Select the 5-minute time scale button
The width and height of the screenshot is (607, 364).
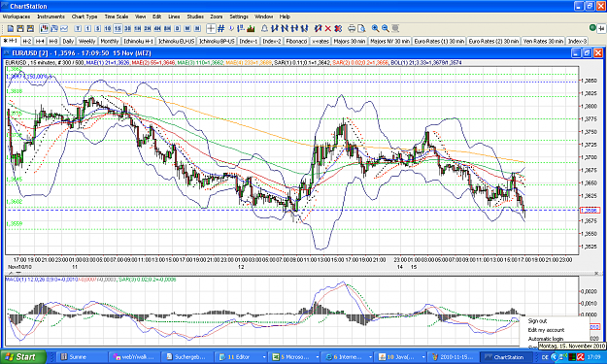[98, 28]
